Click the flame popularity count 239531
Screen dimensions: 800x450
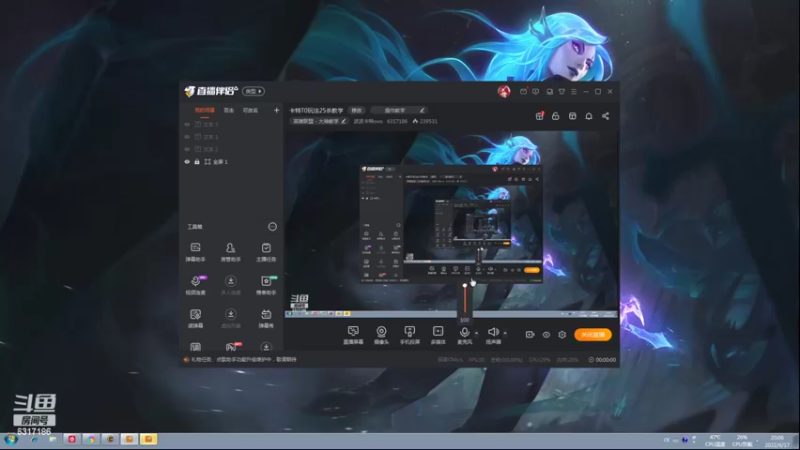[x=425, y=121]
